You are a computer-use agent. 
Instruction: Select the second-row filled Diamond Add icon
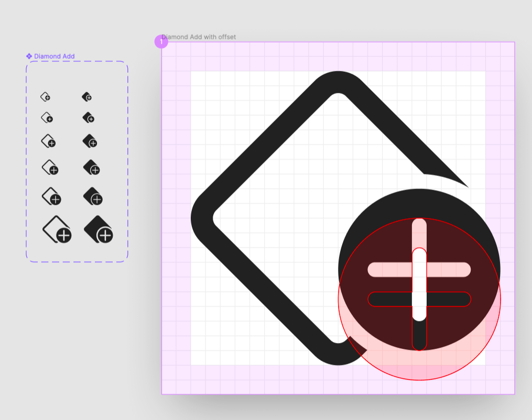tap(89, 118)
